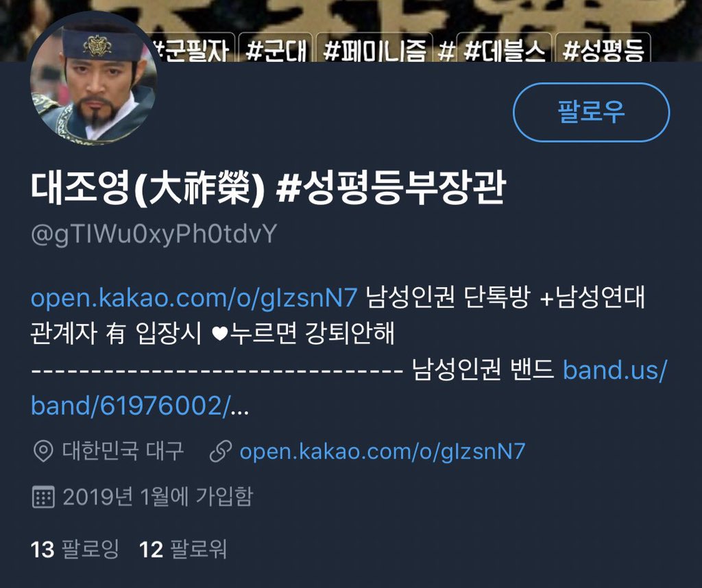702x588 pixels.
Task: Click the 2019년 1월에 가입함 join date
Action: click(x=158, y=497)
